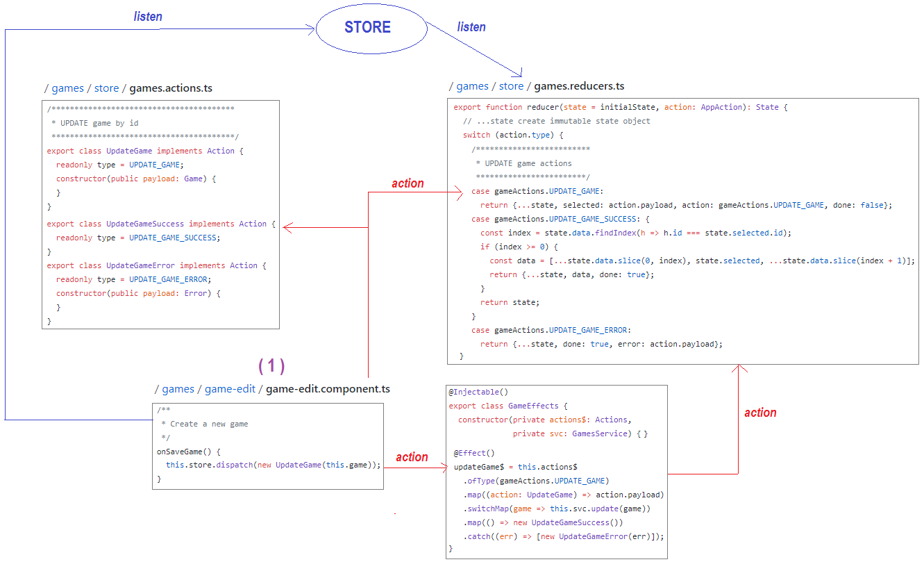Open games link in the games.actions.ts path
The height and width of the screenshot is (562, 924).
tap(67, 88)
